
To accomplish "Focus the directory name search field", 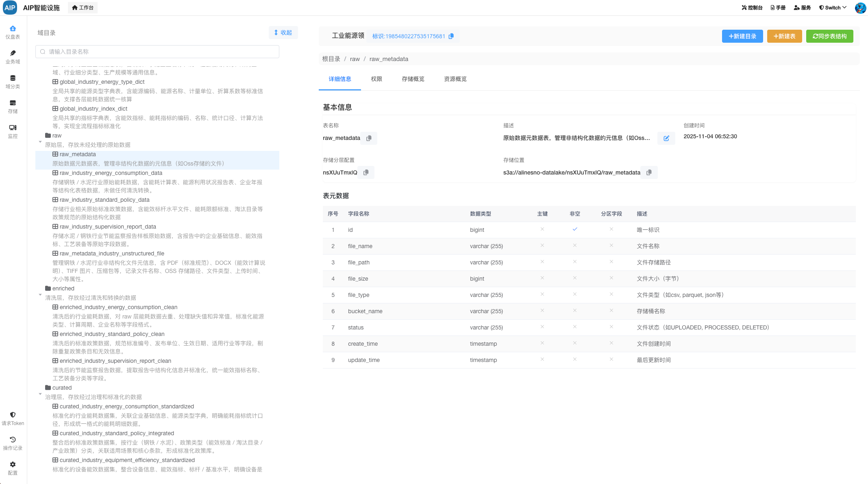I will tap(157, 52).
